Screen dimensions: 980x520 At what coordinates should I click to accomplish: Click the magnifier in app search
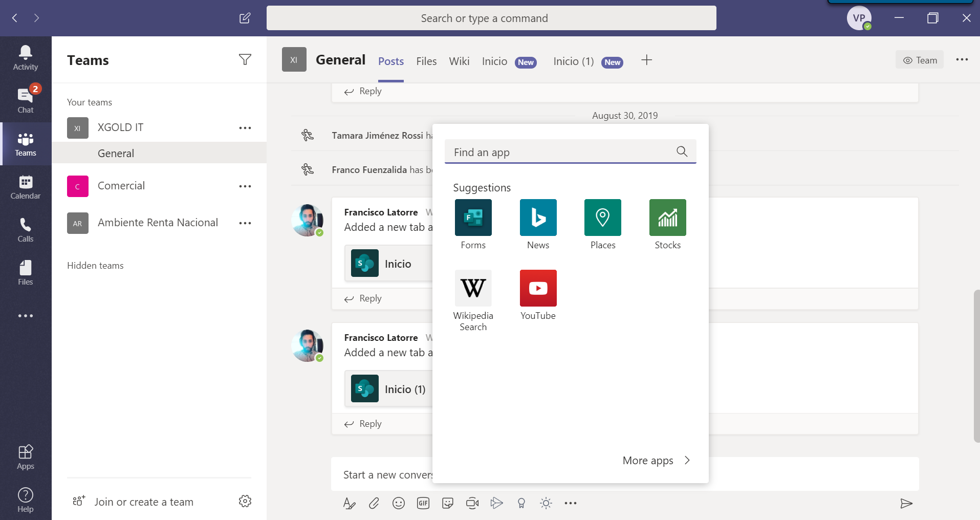(x=682, y=151)
